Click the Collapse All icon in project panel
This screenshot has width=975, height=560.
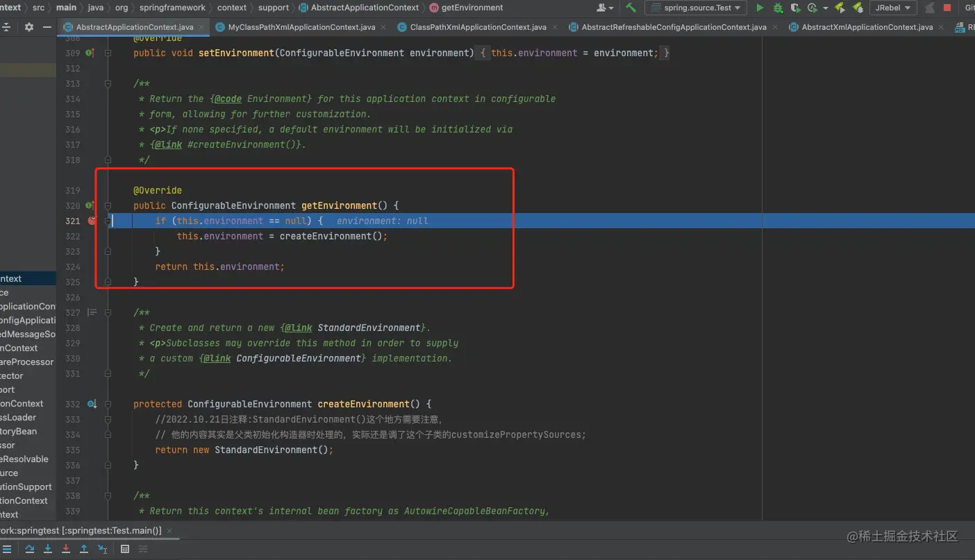(7, 27)
